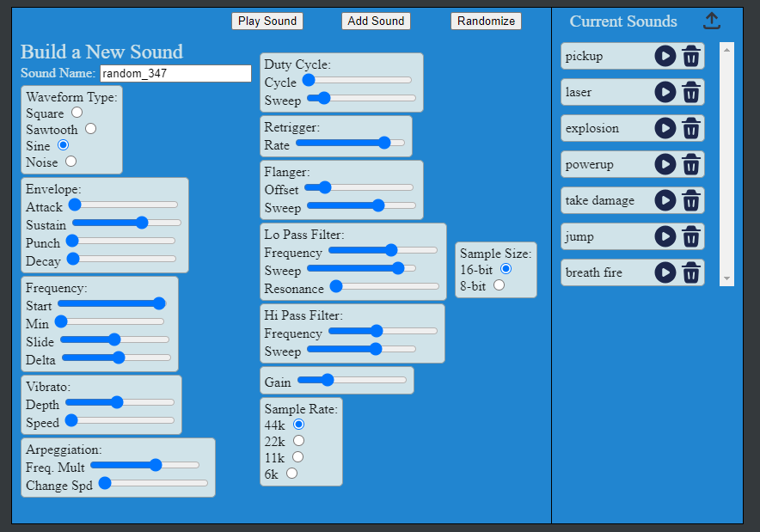The width and height of the screenshot is (760, 532).
Task: Select Sine waveform type
Action: tap(63, 145)
